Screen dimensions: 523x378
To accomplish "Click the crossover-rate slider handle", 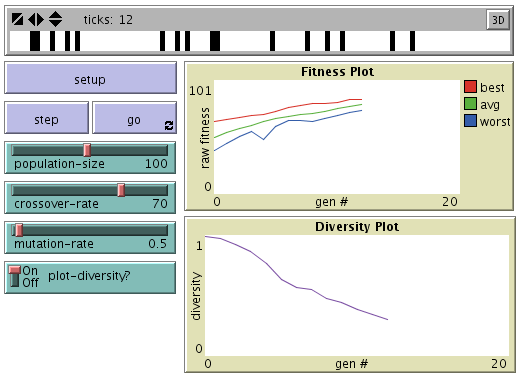I will coord(121,190).
